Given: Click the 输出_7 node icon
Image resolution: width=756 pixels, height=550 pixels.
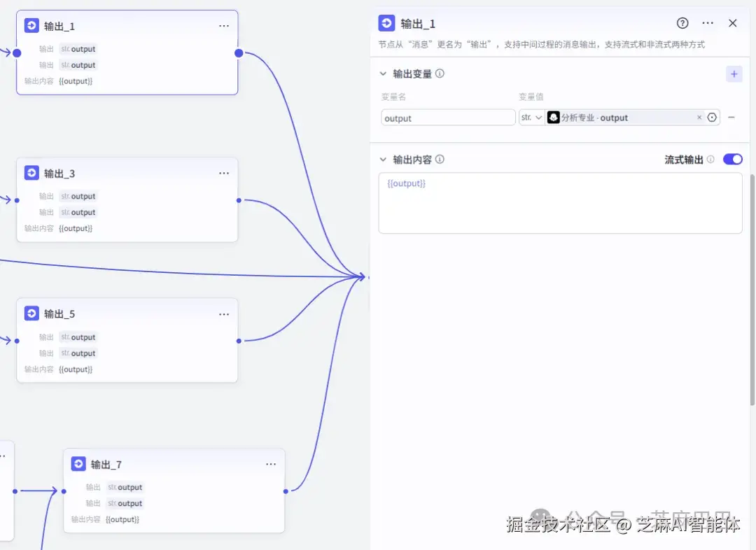Looking at the screenshot, I should 78,463.
